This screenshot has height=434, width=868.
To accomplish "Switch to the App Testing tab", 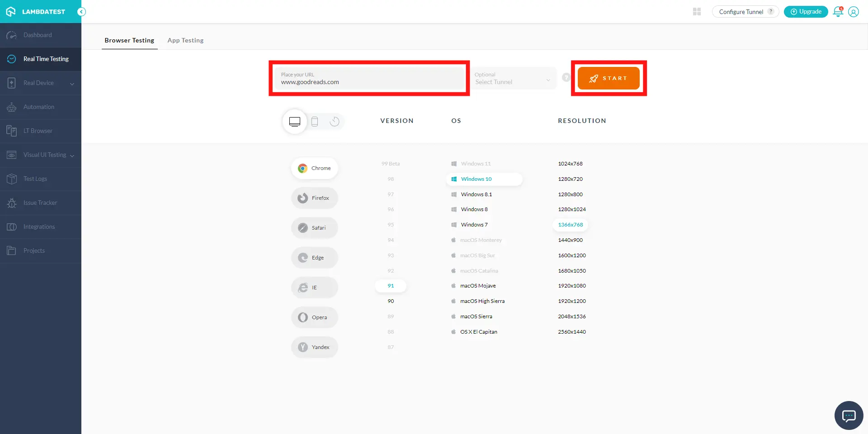I will click(185, 40).
